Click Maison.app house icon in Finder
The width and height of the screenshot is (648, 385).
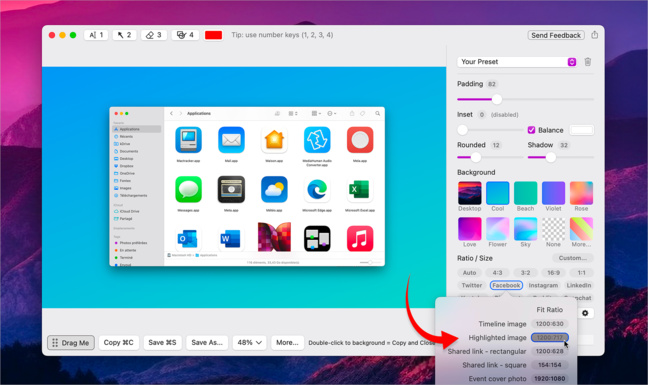tap(274, 140)
